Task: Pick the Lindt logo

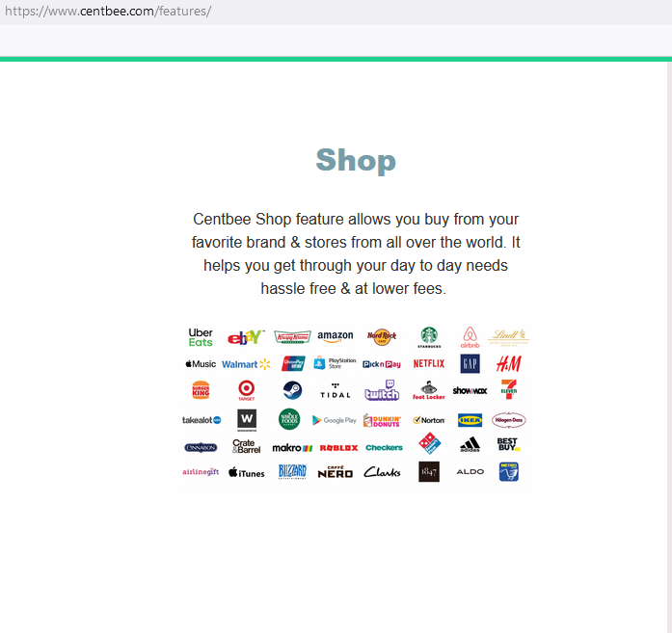Action: coord(509,337)
